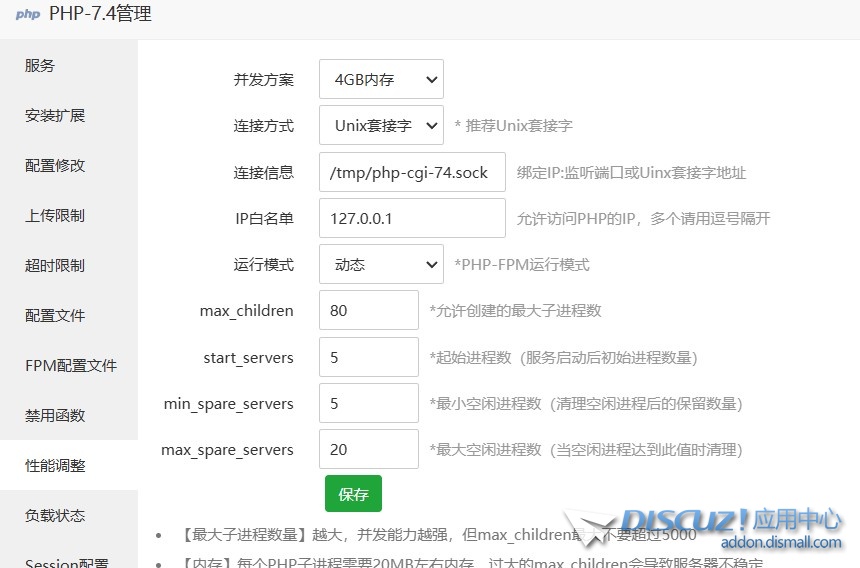Click the min_spare_servers label
The width and height of the screenshot is (860, 568).
click(229, 404)
